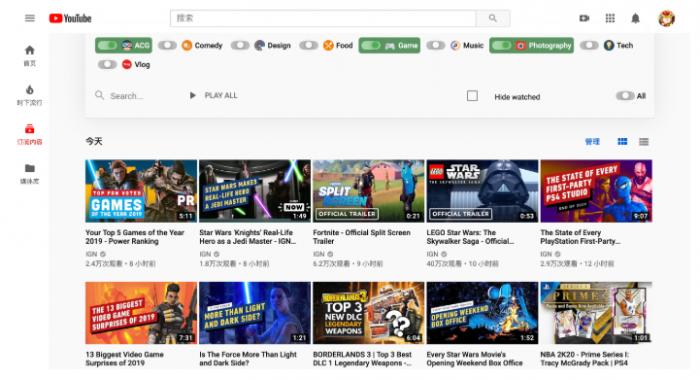
Task: Toggle the Comedy category switch
Action: click(167, 45)
